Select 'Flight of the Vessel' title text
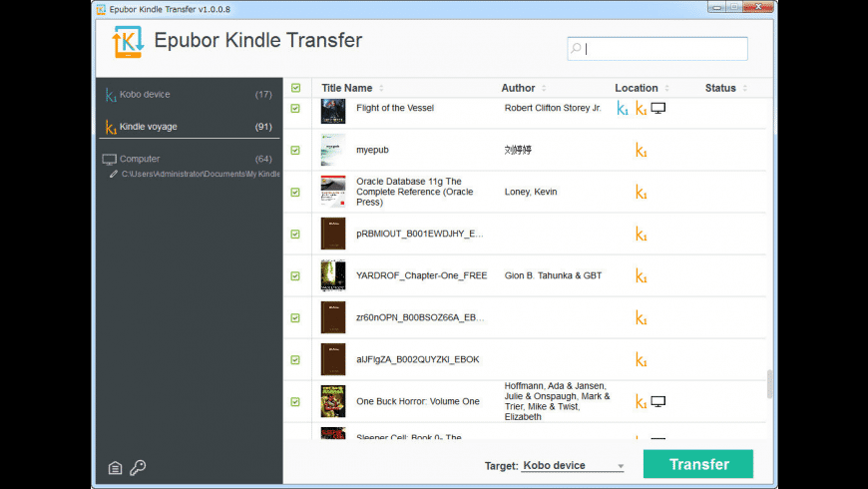Screen dimensions: 868x489 click(395, 108)
